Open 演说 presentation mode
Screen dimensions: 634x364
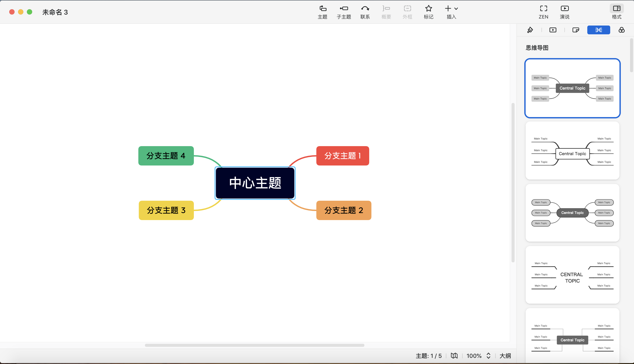pos(564,11)
